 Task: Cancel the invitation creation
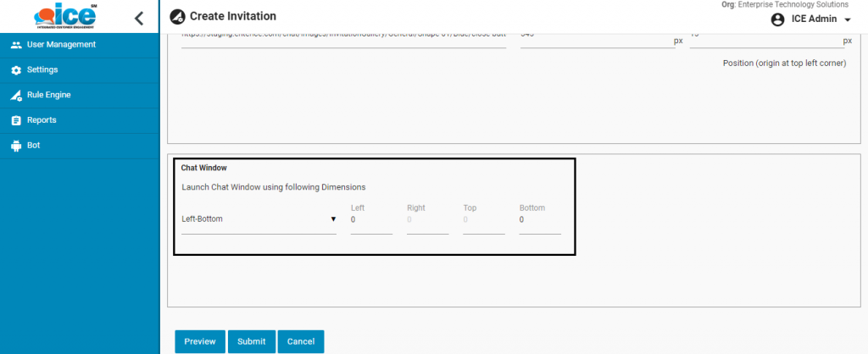300,341
